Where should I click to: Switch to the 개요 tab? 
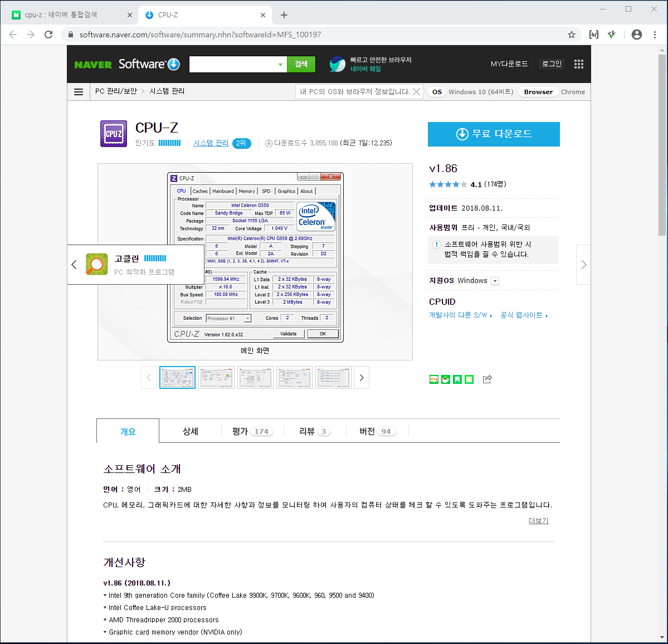[x=128, y=431]
